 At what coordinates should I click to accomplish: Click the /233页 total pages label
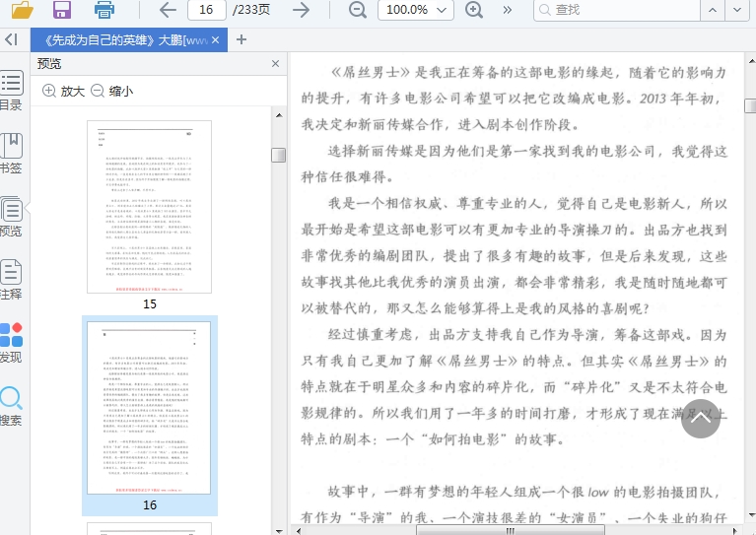pos(251,10)
